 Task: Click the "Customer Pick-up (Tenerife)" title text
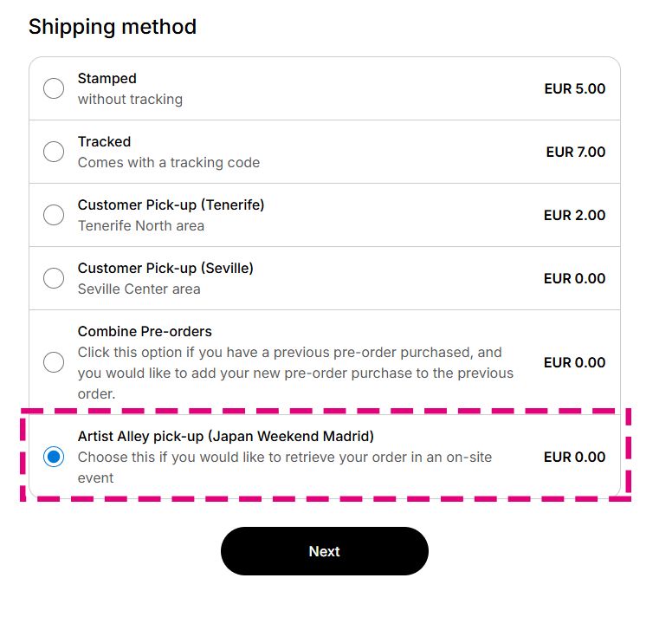171,205
